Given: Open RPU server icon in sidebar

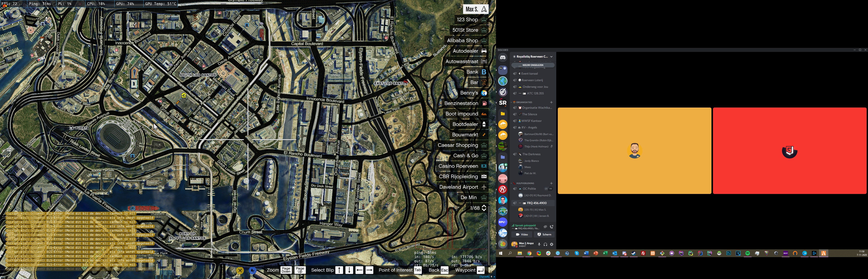Looking at the screenshot, I should (502, 222).
